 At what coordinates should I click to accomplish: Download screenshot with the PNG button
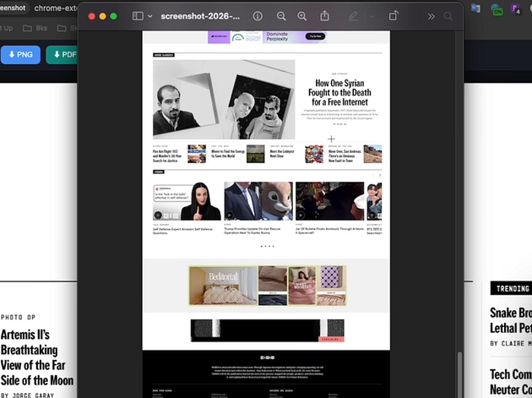pyautogui.click(x=20, y=55)
